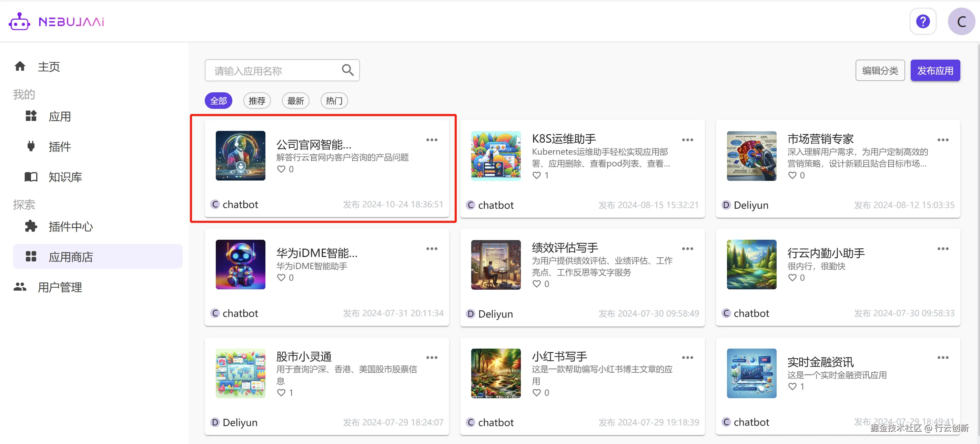Open the 华为iDME智能 robot thumbnail

[241, 264]
